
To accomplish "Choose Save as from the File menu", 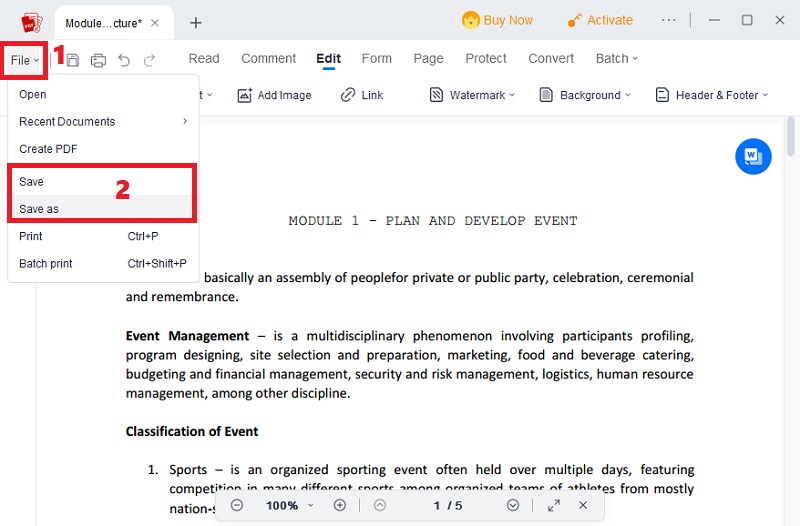I will pyautogui.click(x=103, y=209).
